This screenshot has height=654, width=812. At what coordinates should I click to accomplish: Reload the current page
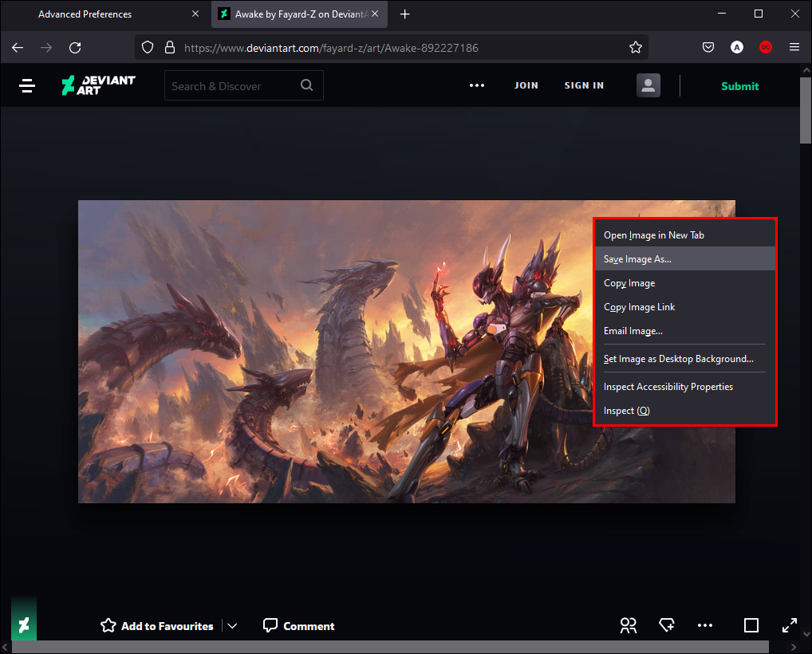tap(75, 48)
